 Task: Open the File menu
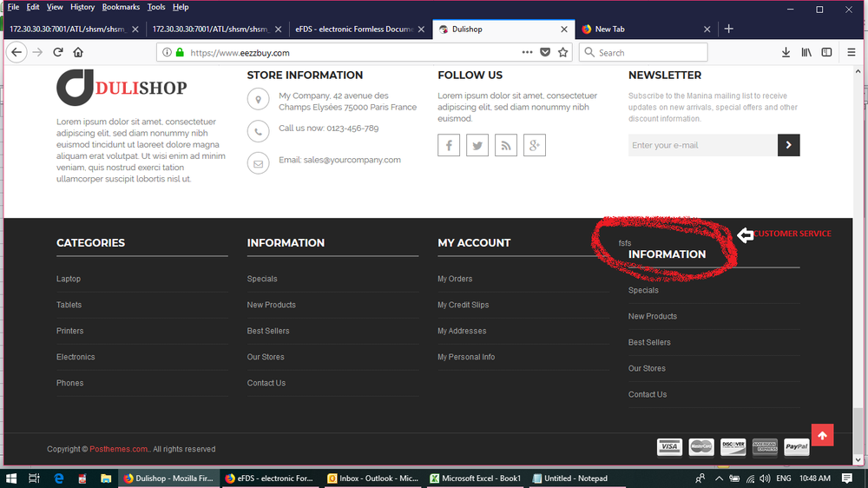point(13,7)
